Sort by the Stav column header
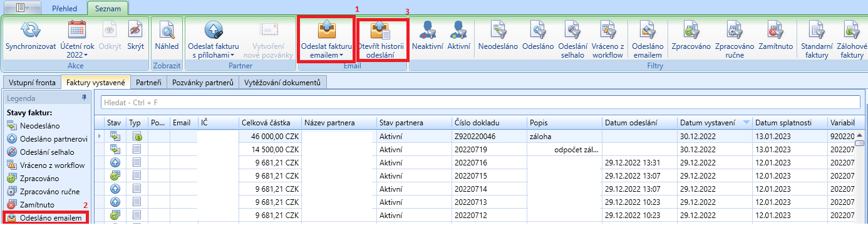This screenshot has height=240, width=868. point(115,122)
